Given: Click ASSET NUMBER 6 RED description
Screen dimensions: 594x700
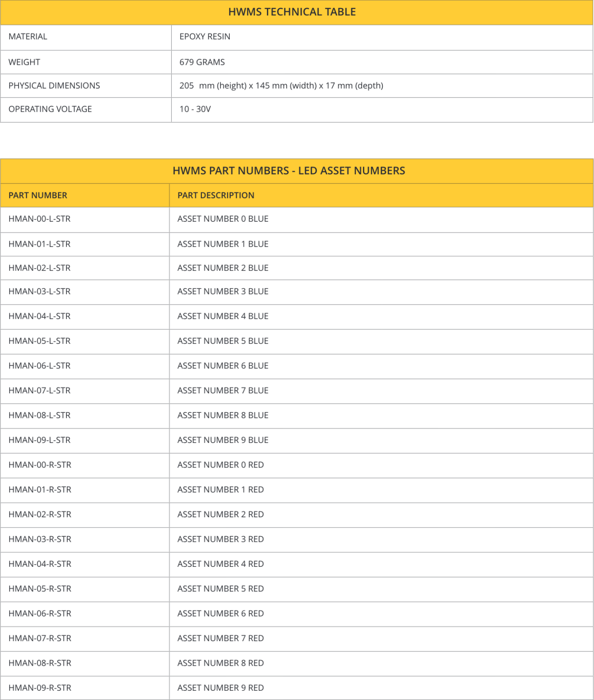Looking at the screenshot, I should coord(220,614).
